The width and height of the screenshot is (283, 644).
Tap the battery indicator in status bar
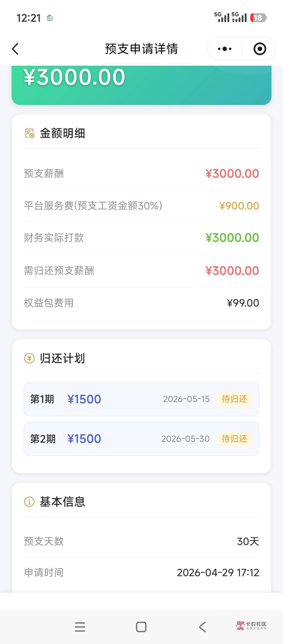pos(258,18)
